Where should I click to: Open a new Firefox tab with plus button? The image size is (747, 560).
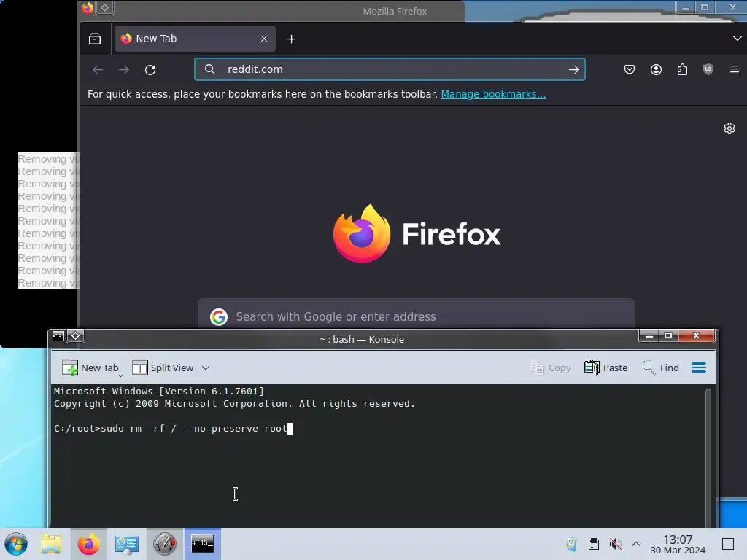tap(292, 39)
